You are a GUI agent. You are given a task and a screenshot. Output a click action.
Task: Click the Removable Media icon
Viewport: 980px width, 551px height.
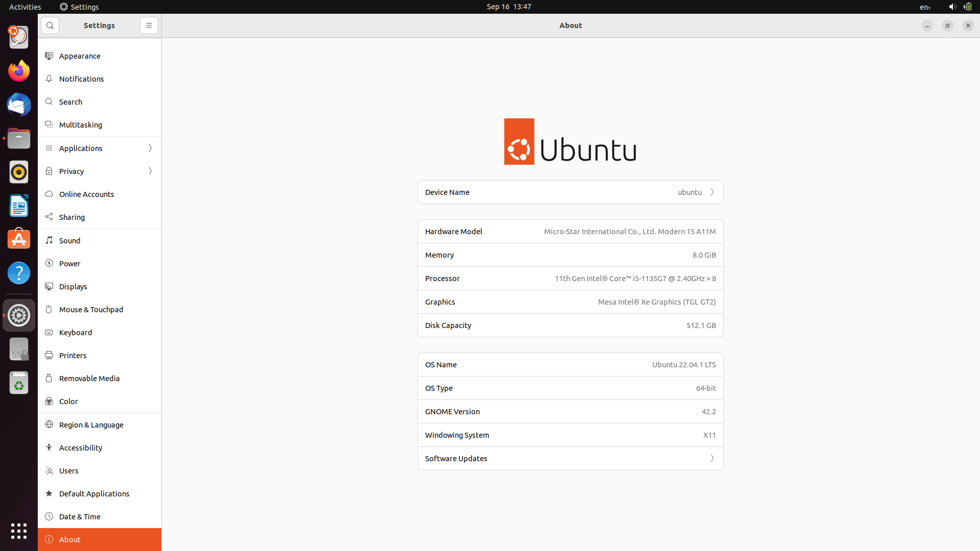[49, 378]
